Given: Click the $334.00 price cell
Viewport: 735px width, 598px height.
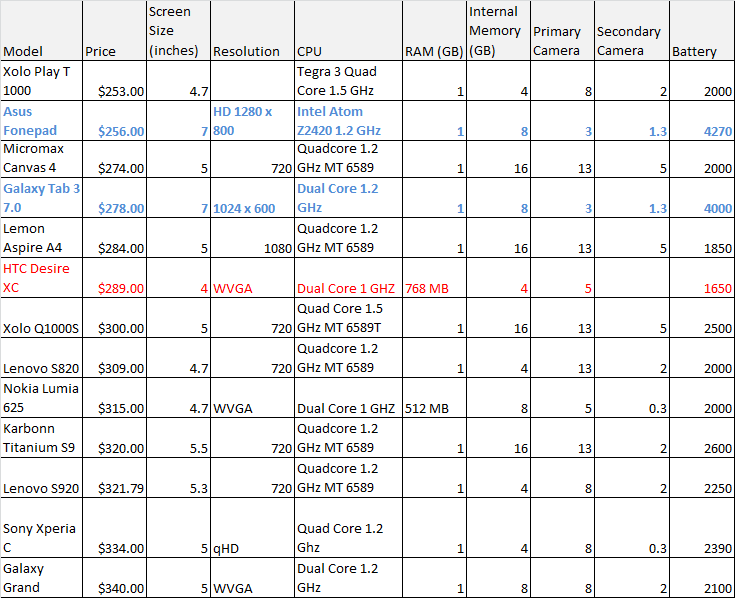Looking at the screenshot, I should point(114,528).
